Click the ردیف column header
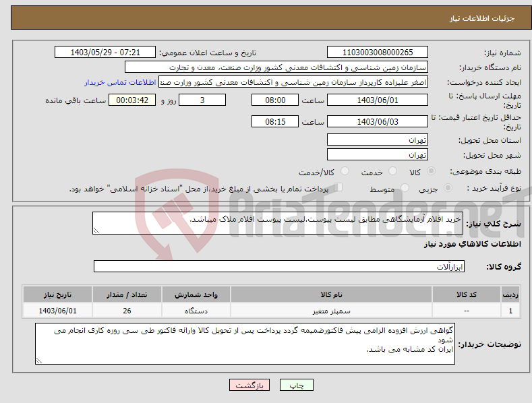Viewport: 532px width, 403px height. pos(510,294)
